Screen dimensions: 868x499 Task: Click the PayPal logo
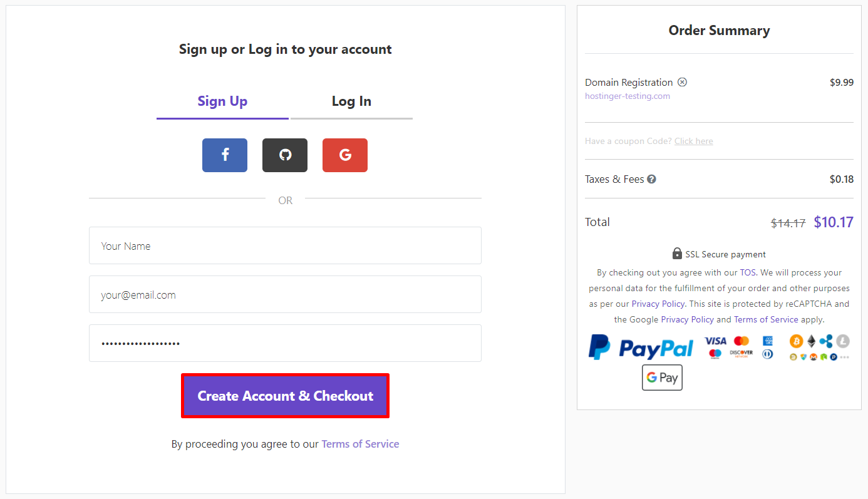pos(641,347)
